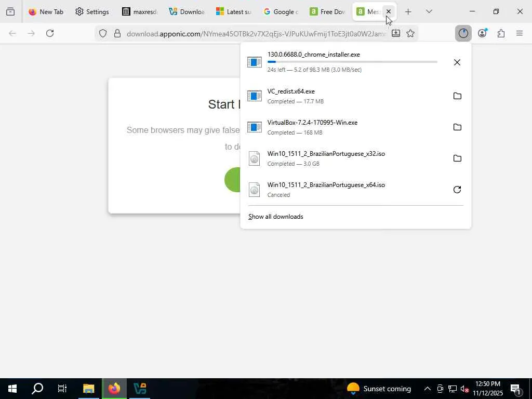Click the install/save page icon in address bar
This screenshot has width=532, height=399.
[x=395, y=33]
